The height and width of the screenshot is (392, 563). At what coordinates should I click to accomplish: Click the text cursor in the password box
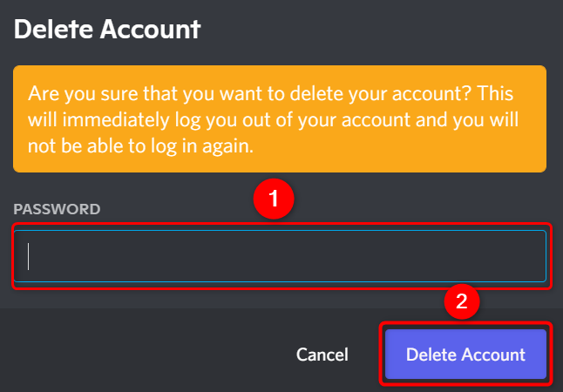(x=29, y=256)
